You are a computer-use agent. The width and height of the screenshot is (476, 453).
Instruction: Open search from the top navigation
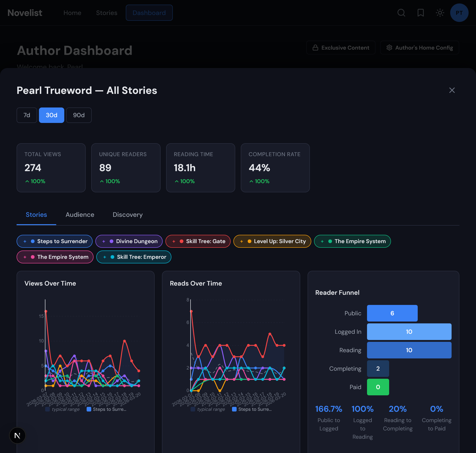(401, 13)
